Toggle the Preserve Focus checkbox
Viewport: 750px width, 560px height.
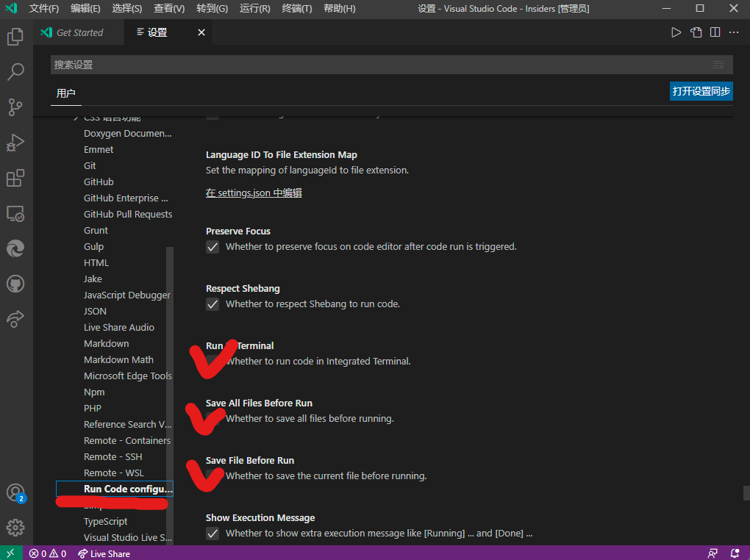point(213,247)
